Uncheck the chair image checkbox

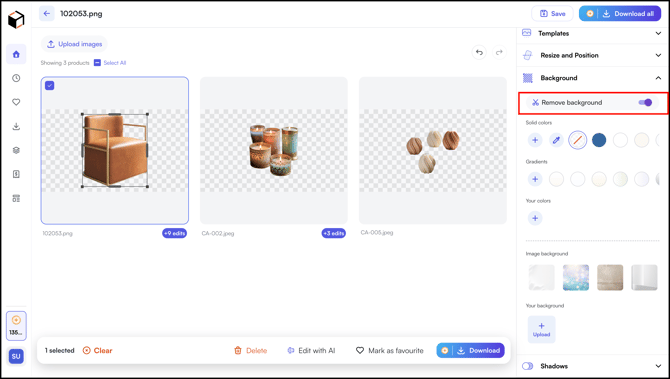point(50,85)
